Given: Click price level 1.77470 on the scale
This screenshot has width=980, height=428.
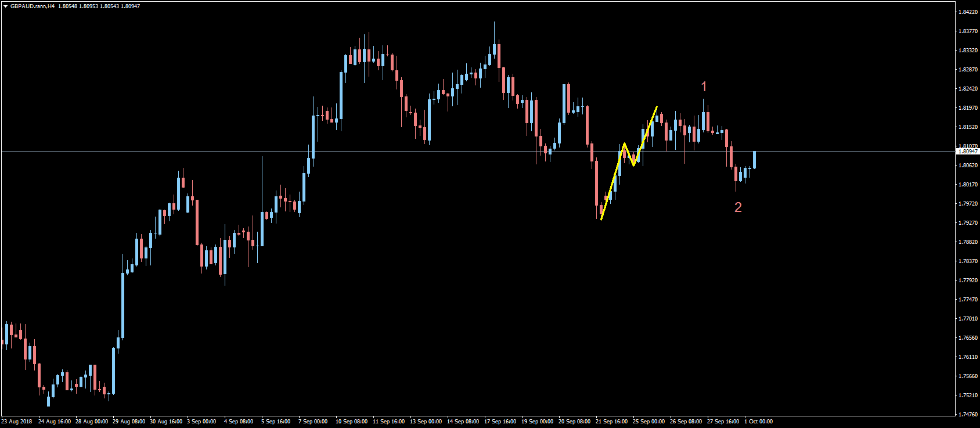Looking at the screenshot, I should (968, 300).
